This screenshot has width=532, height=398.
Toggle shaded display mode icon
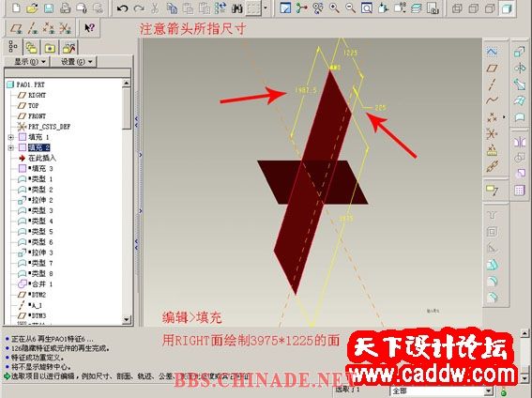pyautogui.click(x=507, y=8)
